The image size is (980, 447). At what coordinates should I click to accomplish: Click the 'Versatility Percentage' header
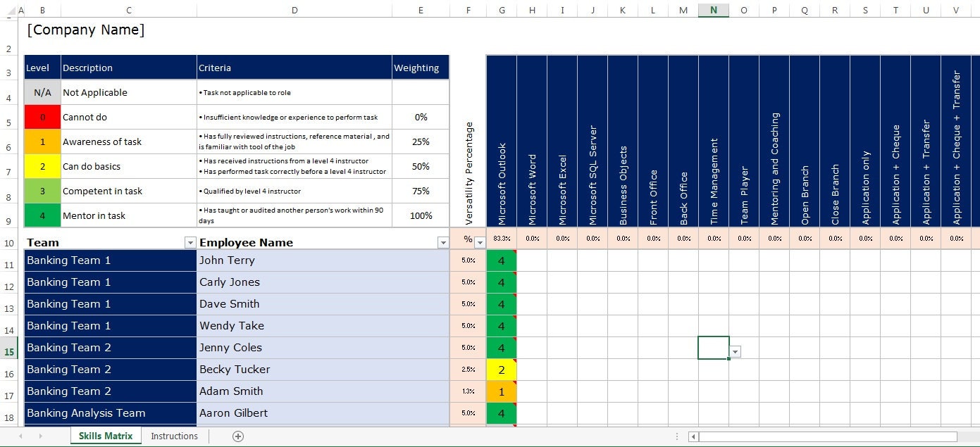coord(468,173)
